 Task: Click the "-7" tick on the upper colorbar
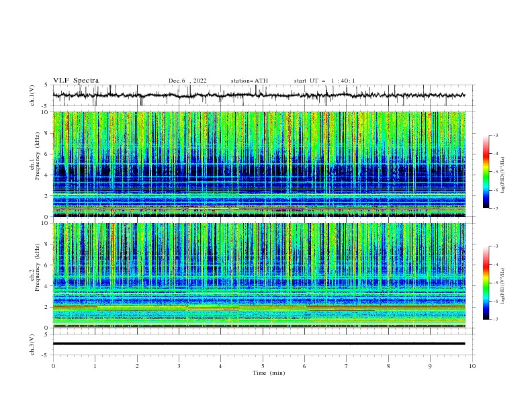496,208
